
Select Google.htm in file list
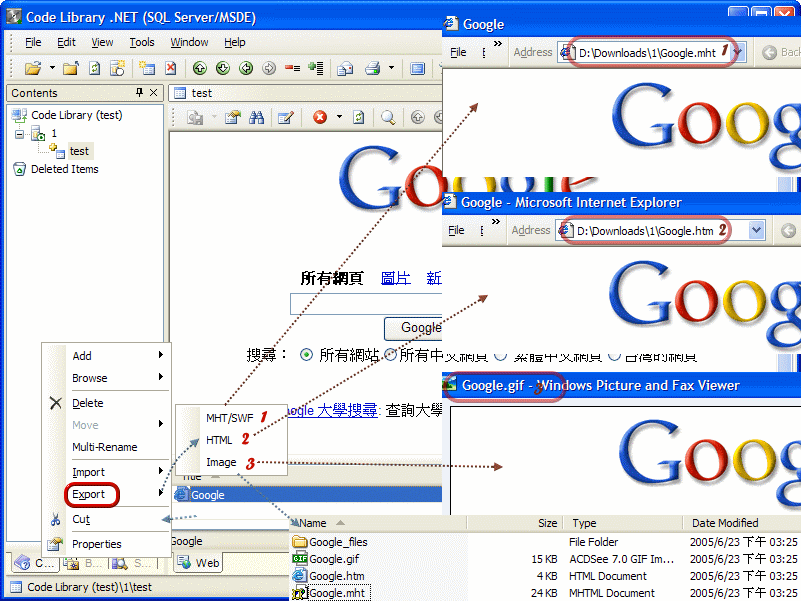coord(336,576)
